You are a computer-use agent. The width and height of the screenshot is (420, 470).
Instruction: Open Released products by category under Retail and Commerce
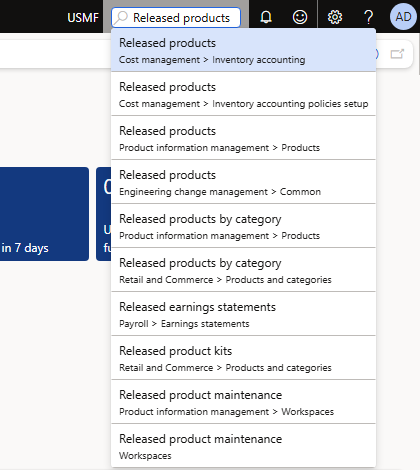click(x=243, y=270)
